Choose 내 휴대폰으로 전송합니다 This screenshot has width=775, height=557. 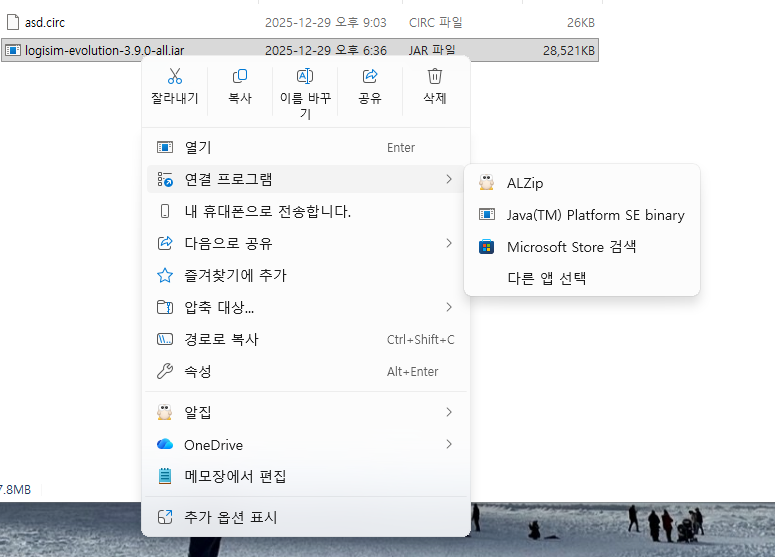point(306,211)
